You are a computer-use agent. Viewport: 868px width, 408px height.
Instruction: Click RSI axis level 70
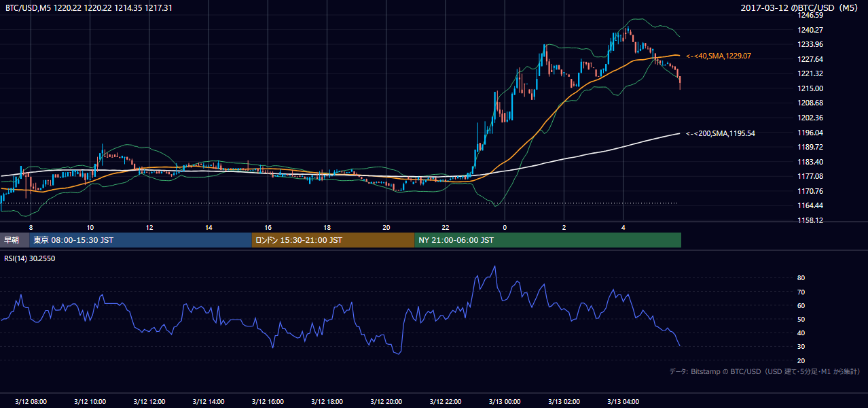click(x=801, y=292)
